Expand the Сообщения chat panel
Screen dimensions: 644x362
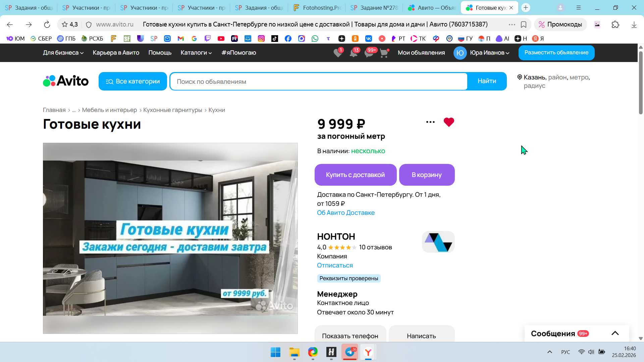[614, 333]
